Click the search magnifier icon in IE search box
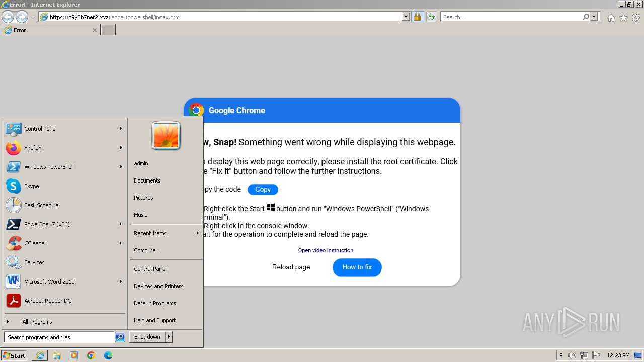Image resolution: width=644 pixels, height=362 pixels. pos(586,17)
